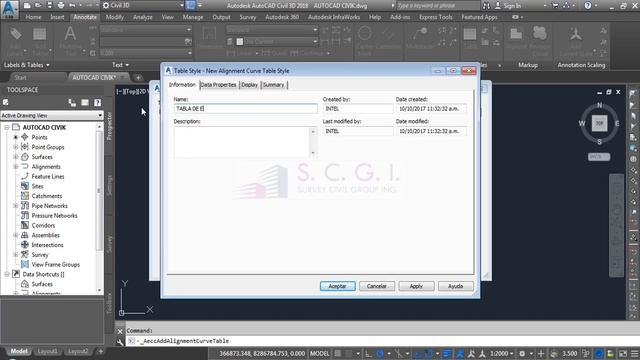Switch to the Layout1 tab

coord(48,351)
